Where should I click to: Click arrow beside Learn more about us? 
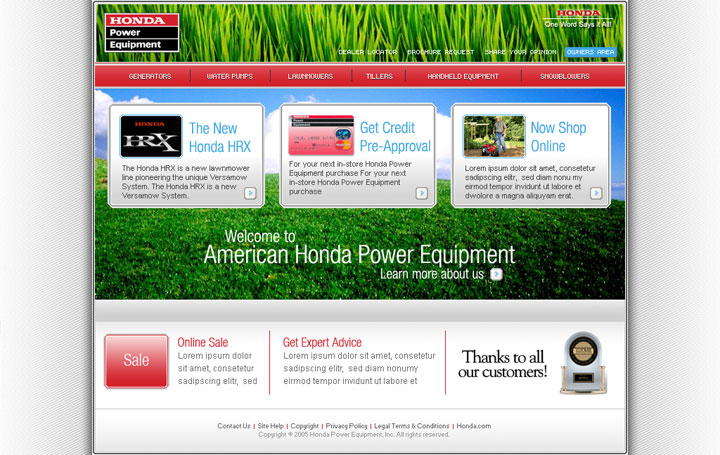pos(496,274)
